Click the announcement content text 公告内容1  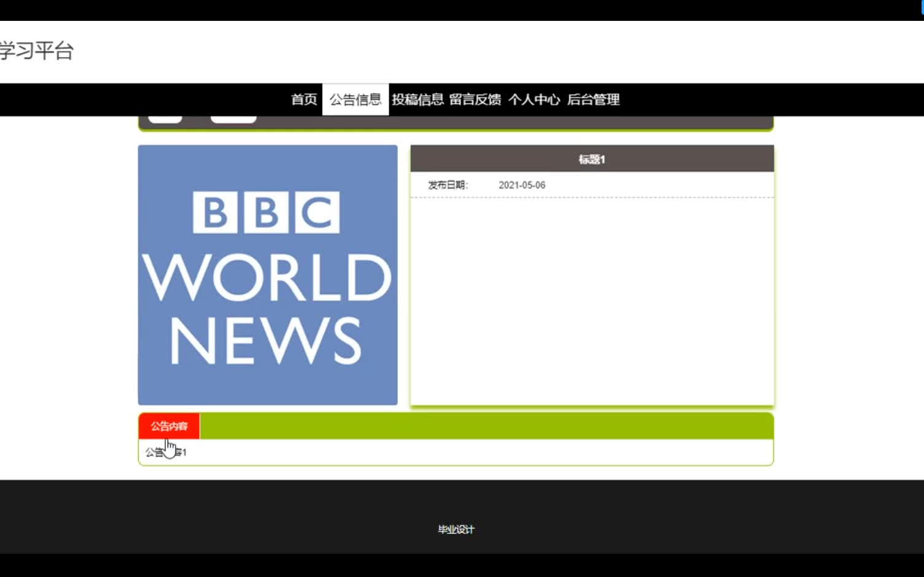click(166, 452)
